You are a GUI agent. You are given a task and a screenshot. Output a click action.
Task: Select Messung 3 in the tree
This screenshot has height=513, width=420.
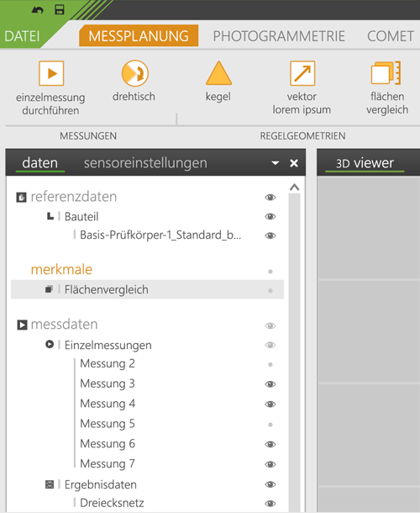pos(108,383)
